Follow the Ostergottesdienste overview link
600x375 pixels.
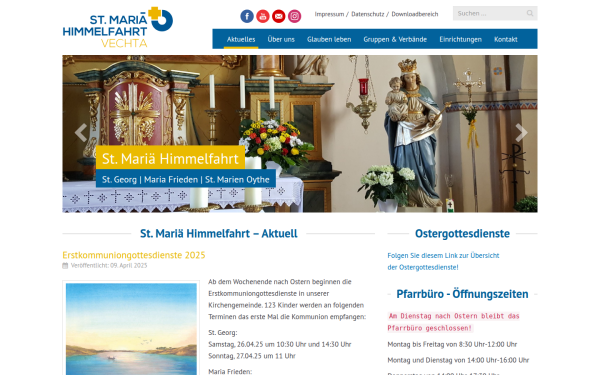click(443, 261)
